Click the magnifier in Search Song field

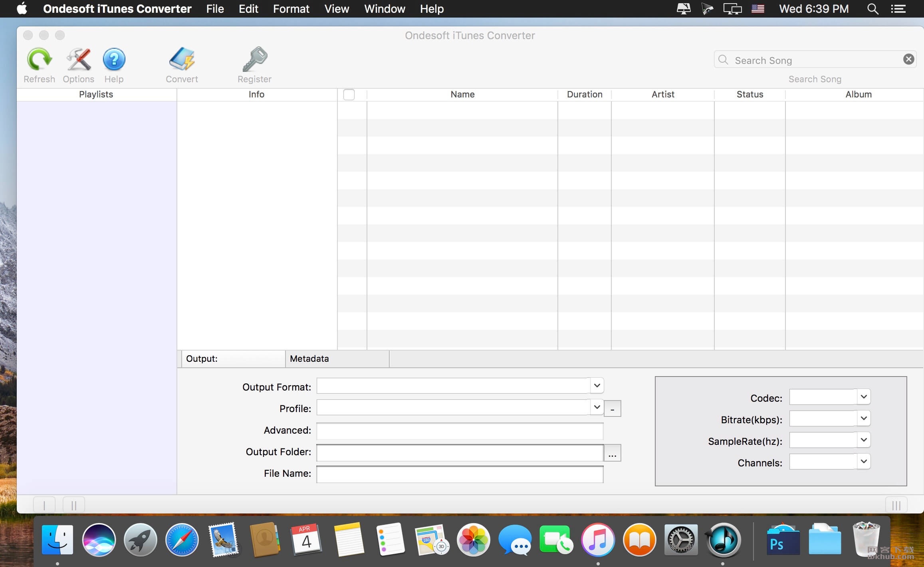click(723, 60)
